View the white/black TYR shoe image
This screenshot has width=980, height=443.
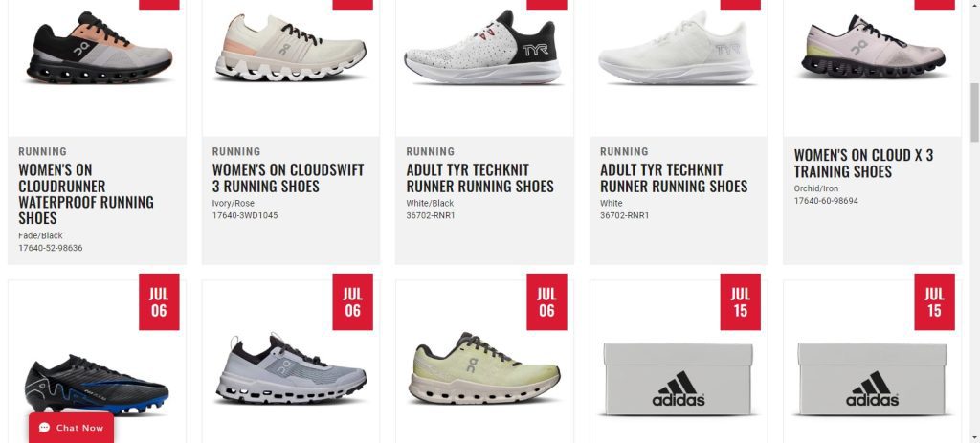[481, 48]
